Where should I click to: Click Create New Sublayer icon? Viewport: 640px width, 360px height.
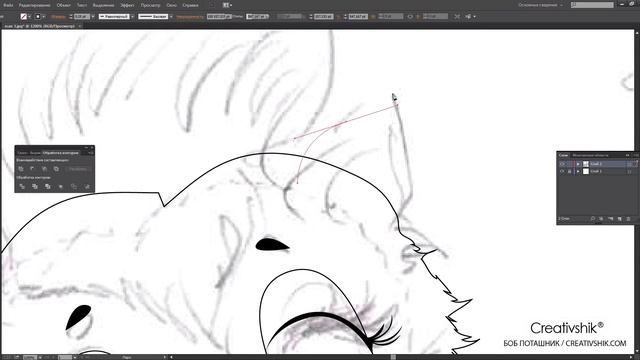point(611,219)
